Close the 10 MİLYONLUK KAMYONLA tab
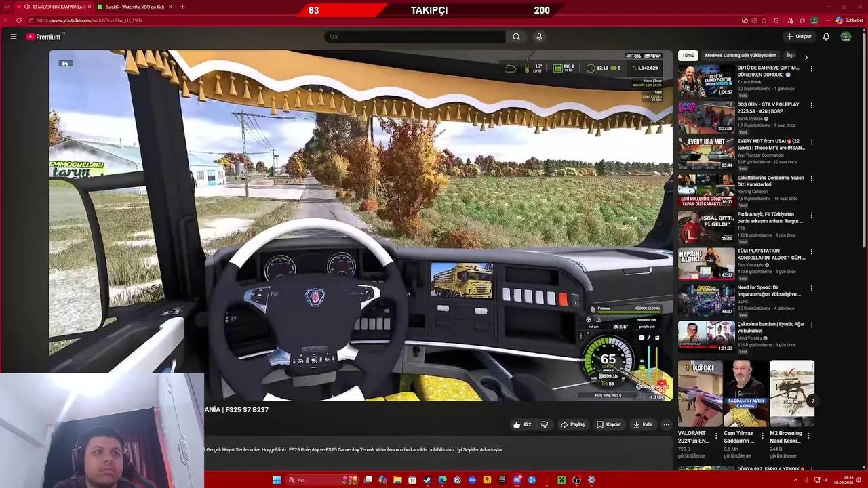868x488 pixels. pos(89,7)
